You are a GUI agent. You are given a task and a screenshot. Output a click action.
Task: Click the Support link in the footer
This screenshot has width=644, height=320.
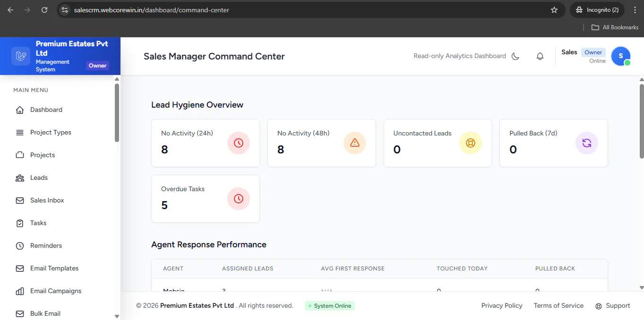click(613, 306)
